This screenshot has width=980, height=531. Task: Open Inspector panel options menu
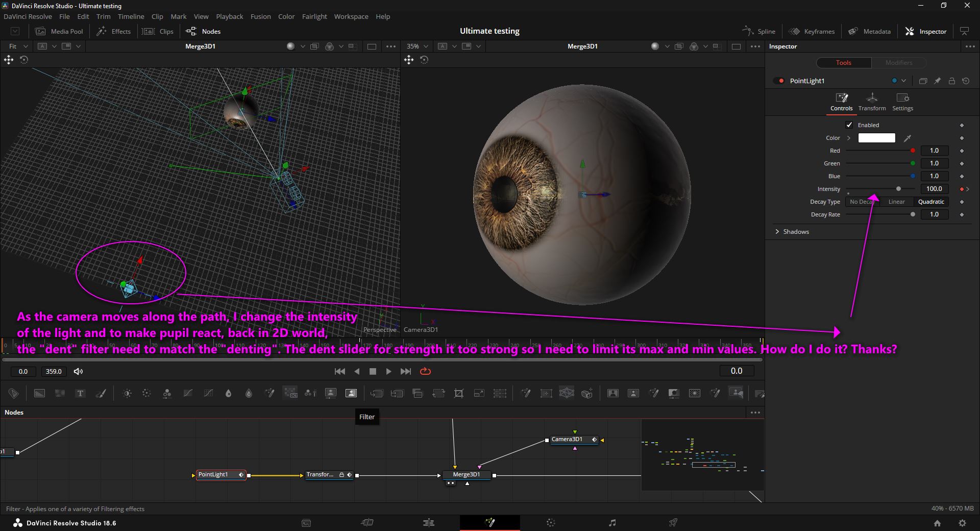click(x=970, y=46)
